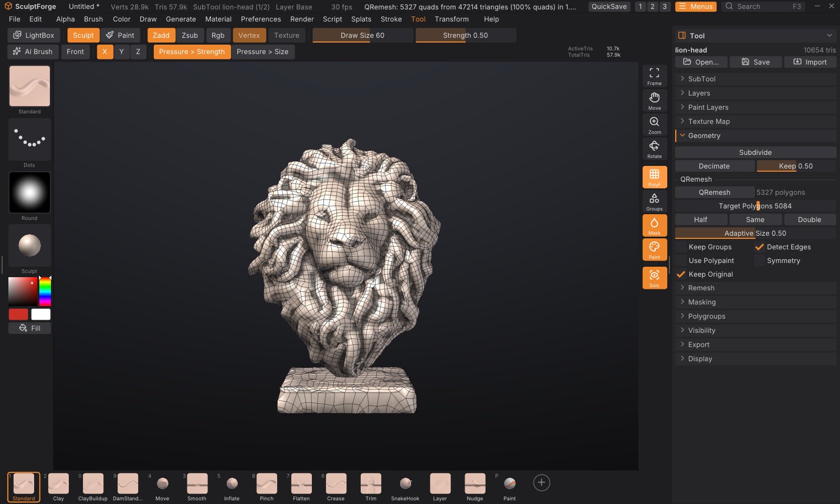Enable the Symmetry checkbox
The image size is (840, 504).
778,260
